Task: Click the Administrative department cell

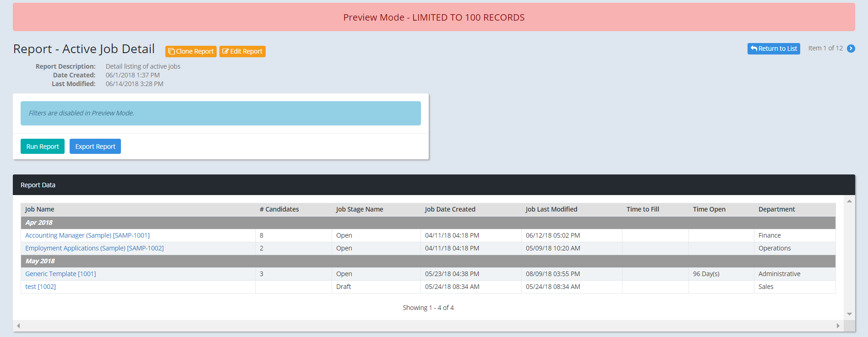Action: (795, 274)
